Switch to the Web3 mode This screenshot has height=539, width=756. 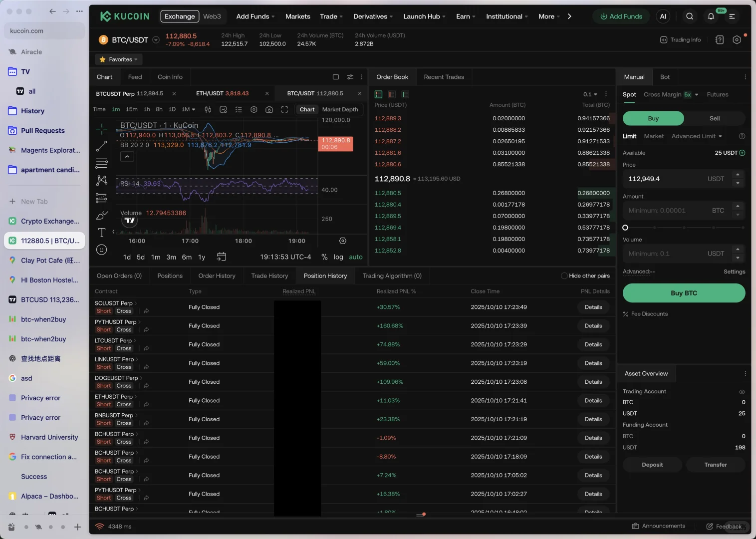[212, 16]
